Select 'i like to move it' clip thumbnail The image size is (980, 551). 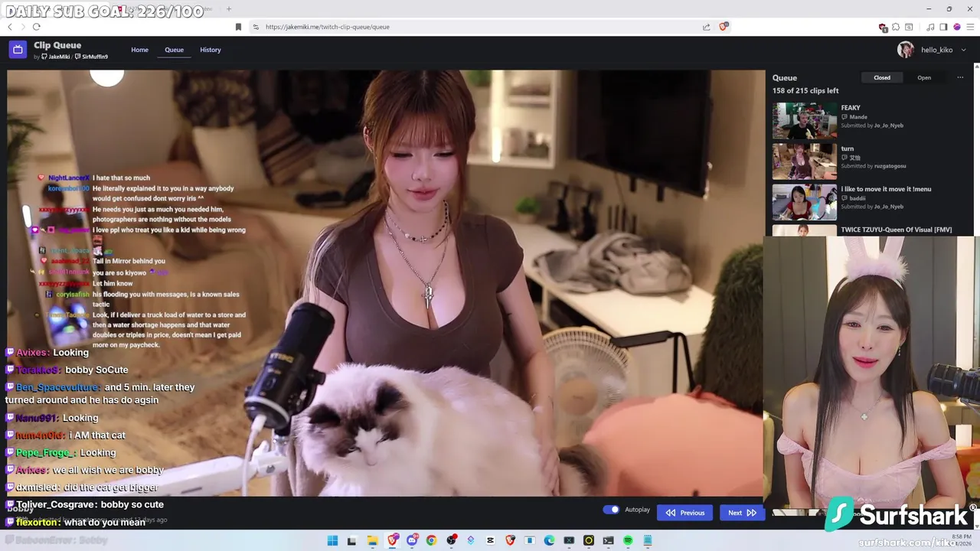(805, 201)
